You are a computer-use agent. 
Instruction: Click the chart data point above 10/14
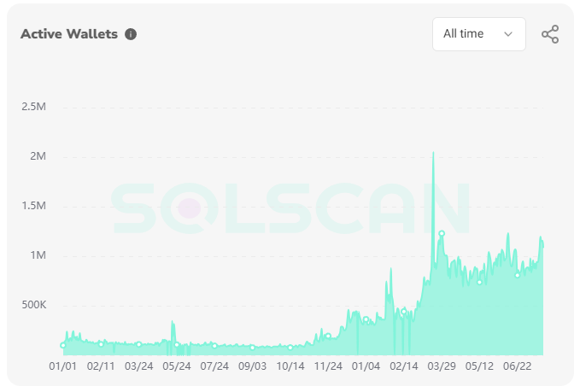290,348
